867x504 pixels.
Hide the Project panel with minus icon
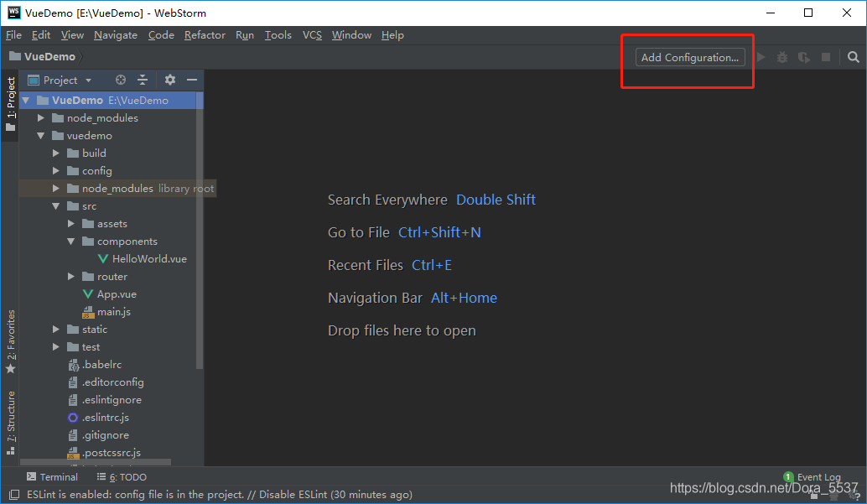pyautogui.click(x=192, y=81)
